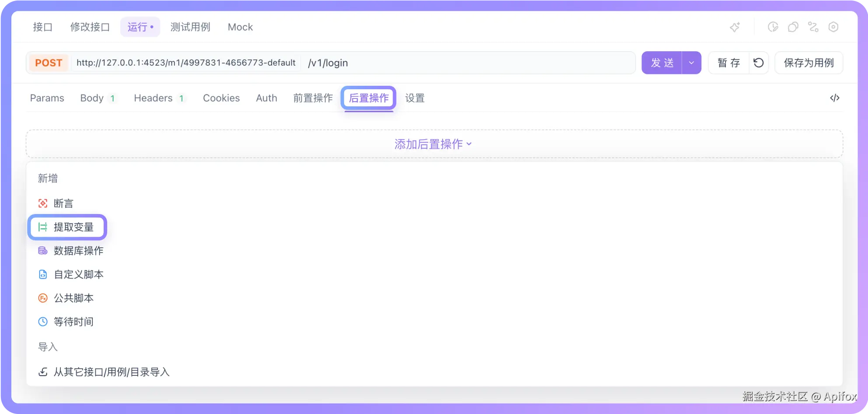The width and height of the screenshot is (868, 414).
Task: Switch to the Params tab
Action: coord(47,98)
